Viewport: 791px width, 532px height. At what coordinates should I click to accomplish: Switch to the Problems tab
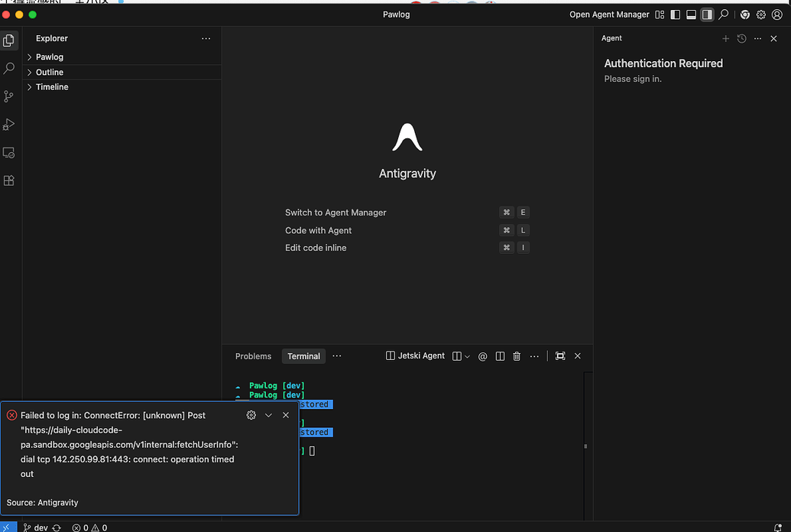tap(253, 356)
